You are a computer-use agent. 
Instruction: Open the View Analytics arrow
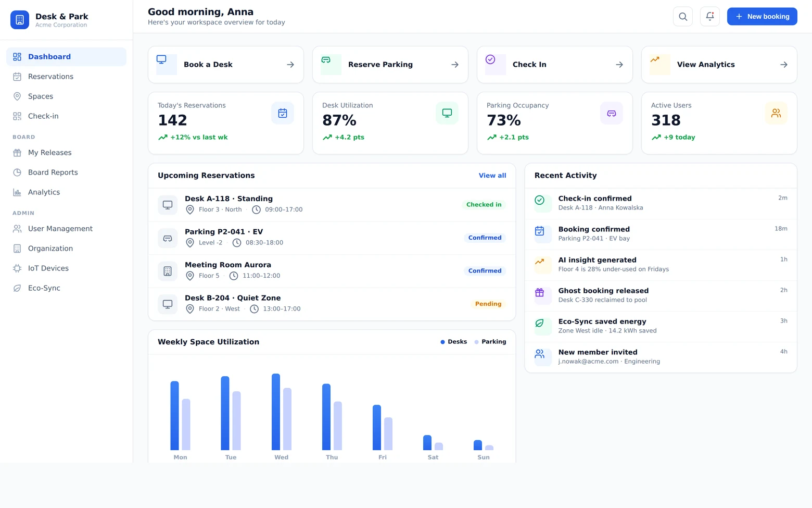pos(784,65)
